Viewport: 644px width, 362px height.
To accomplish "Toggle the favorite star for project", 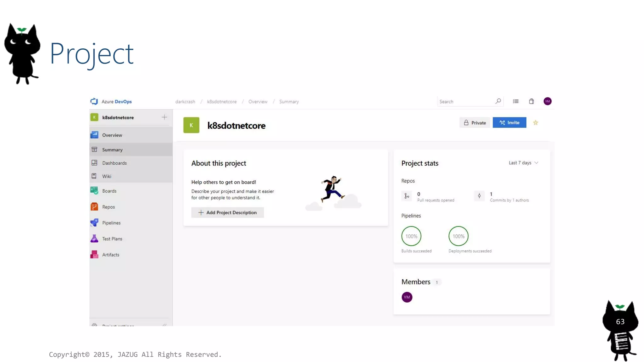I will coord(536,123).
